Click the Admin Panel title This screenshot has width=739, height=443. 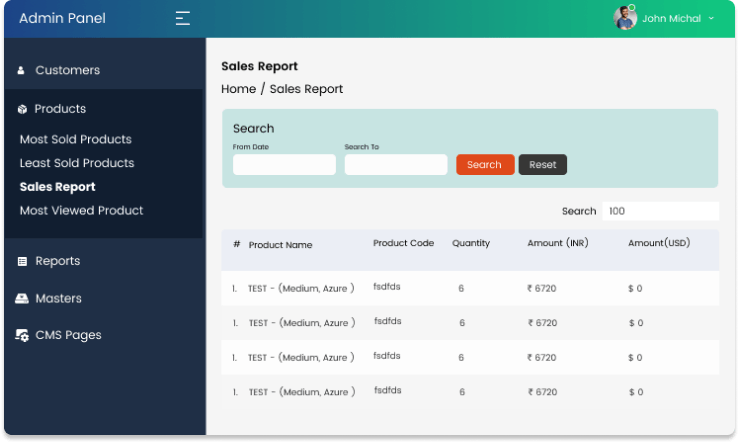(62, 18)
